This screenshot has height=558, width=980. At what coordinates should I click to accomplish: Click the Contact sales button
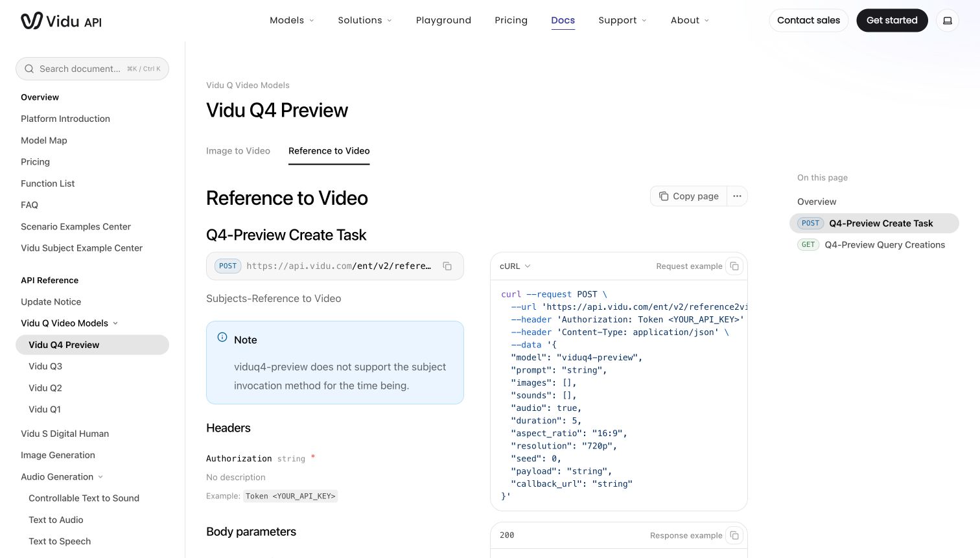pos(808,21)
